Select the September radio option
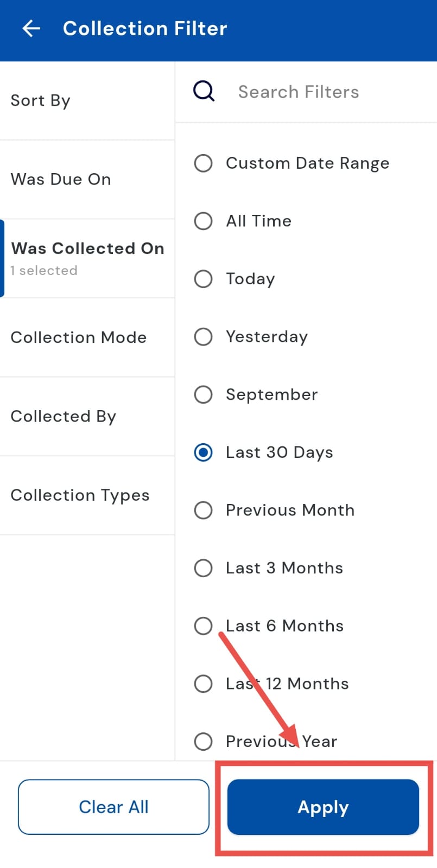Image resolution: width=437 pixels, height=868 pixels. click(x=204, y=394)
